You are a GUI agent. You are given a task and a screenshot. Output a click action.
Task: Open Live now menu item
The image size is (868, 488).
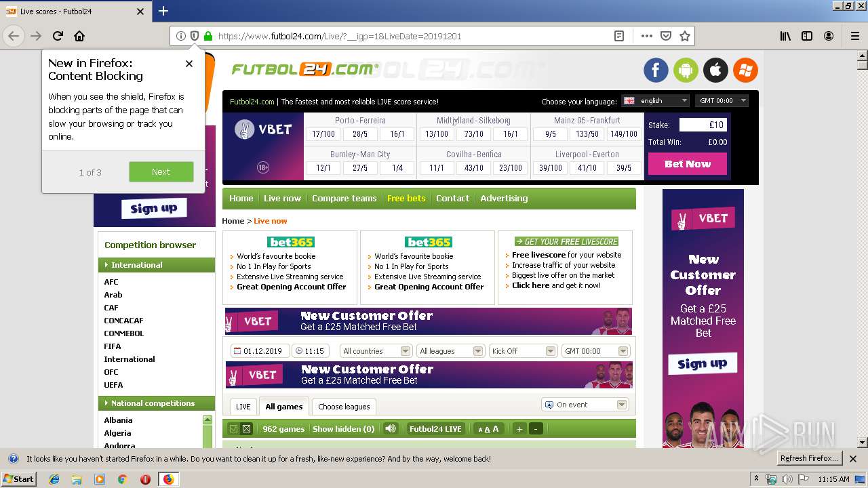282,199
